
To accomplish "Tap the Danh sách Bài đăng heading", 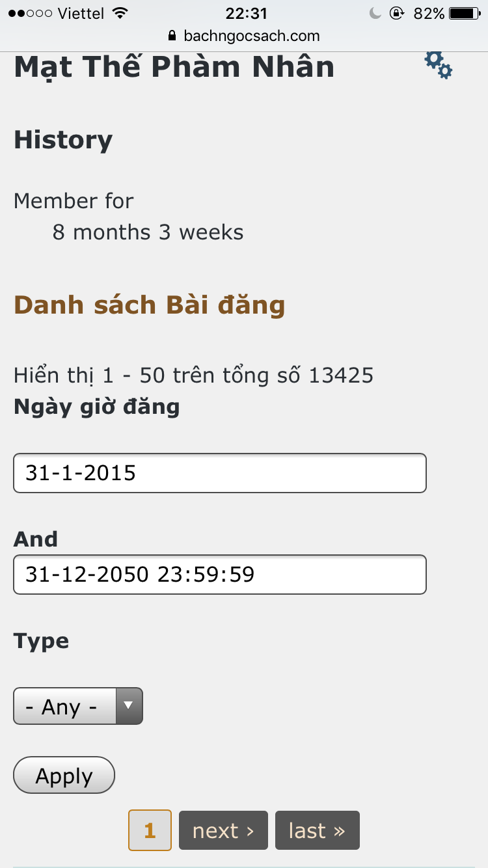I will click(150, 305).
